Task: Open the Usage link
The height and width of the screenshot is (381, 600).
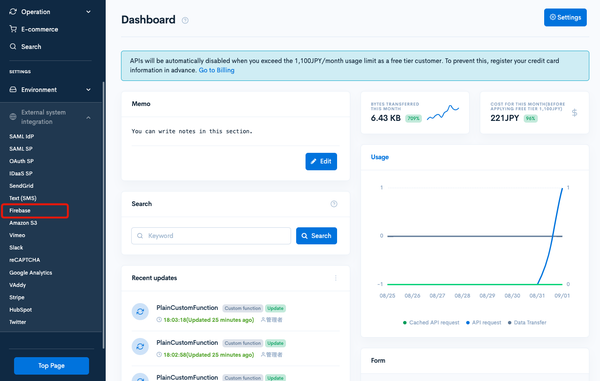Action: (x=380, y=157)
